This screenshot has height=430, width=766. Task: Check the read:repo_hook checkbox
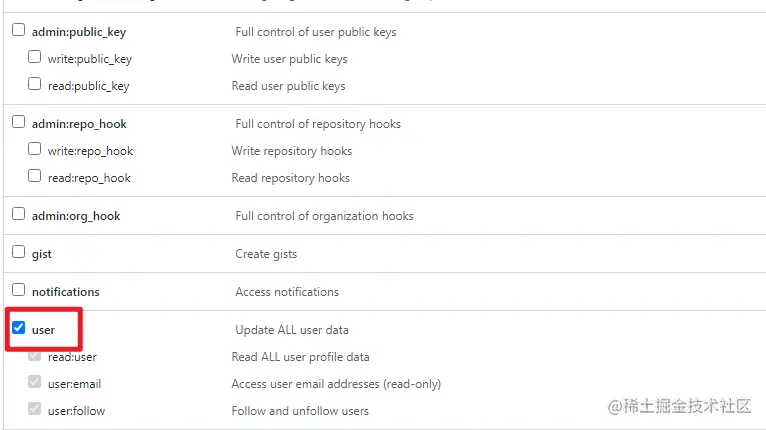[x=35, y=177]
